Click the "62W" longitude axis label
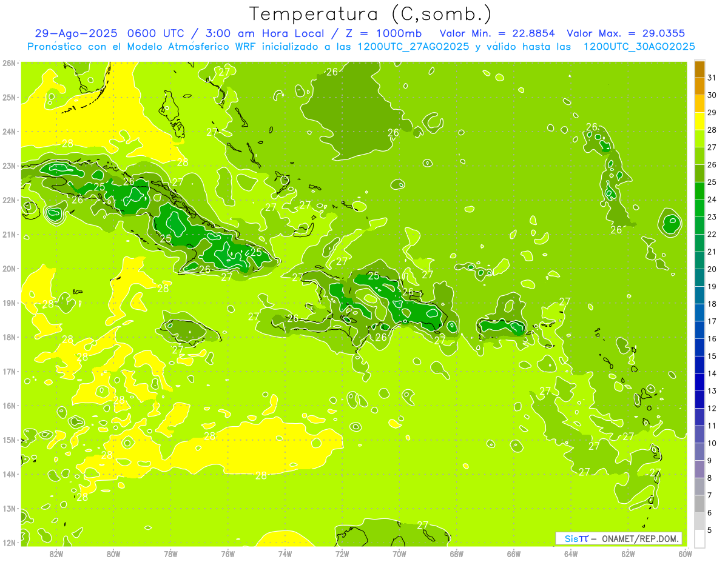This screenshot has width=728, height=562. tap(629, 554)
